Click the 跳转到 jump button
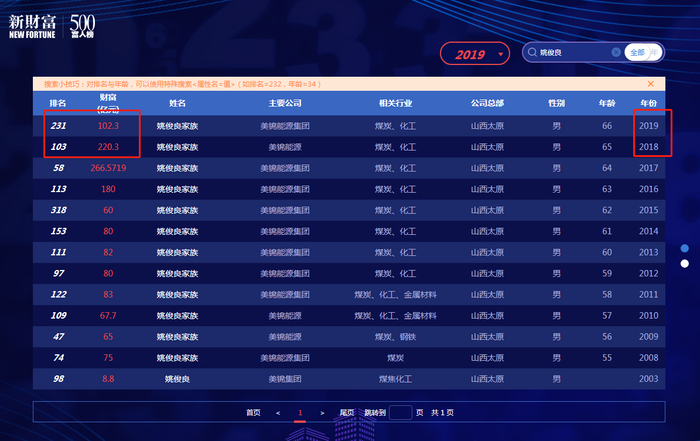The width and height of the screenshot is (700, 441). 375,413
